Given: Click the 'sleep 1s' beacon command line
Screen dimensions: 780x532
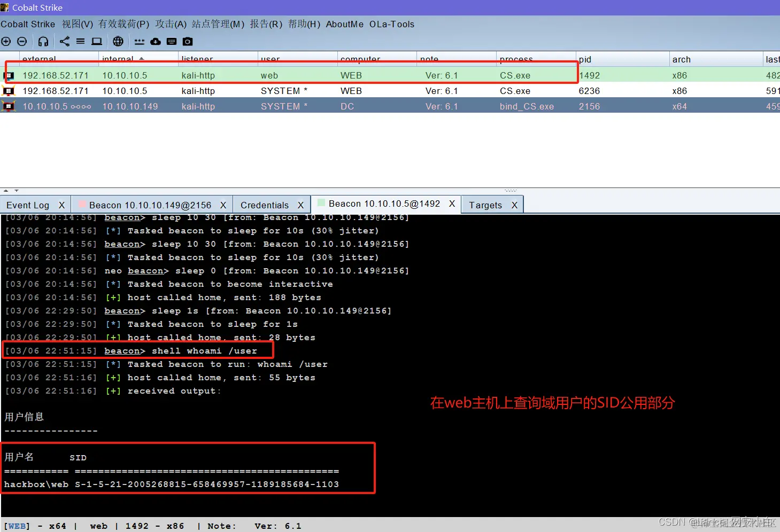Looking at the screenshot, I should coord(198,311).
